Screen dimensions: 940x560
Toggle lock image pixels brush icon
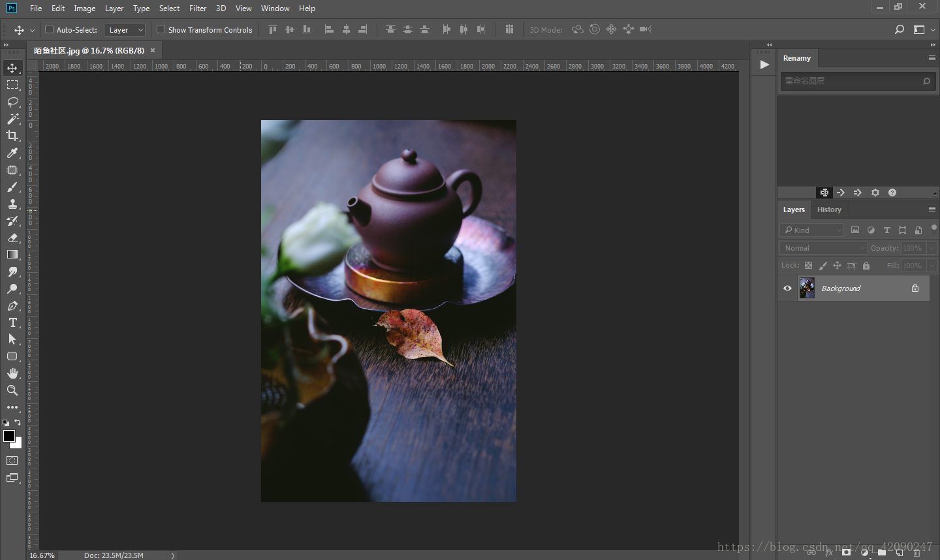(822, 266)
